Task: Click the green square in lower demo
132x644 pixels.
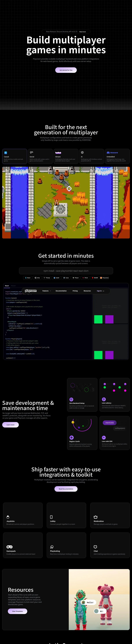Action: coord(98,355)
